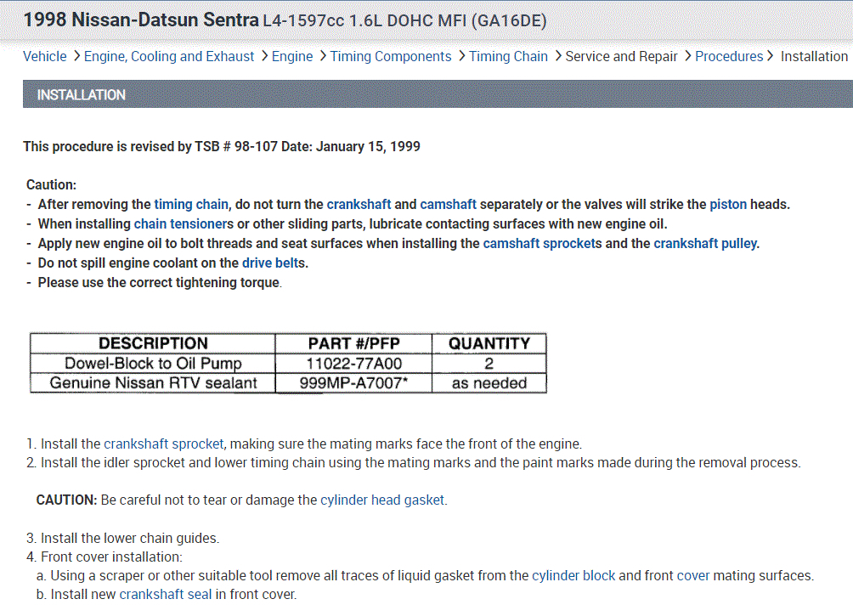
Task: Go to Engine, Cooling and Exhaust breadcrumb
Action: [x=168, y=57]
